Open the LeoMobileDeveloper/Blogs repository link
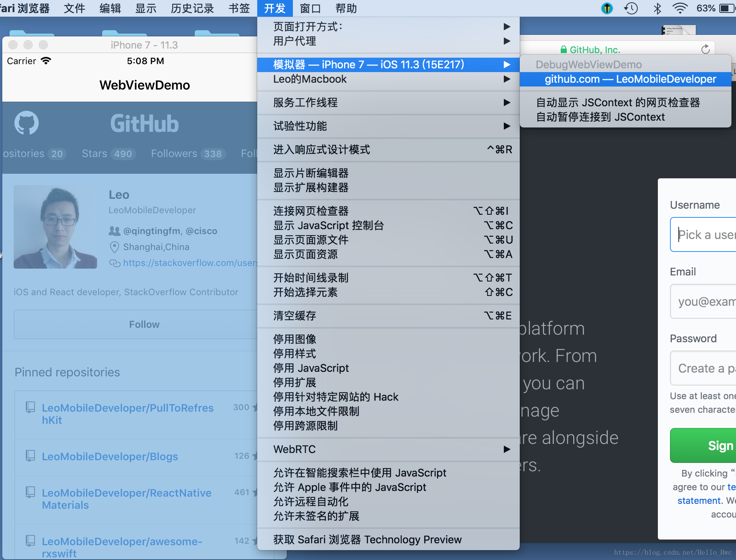 click(110, 456)
